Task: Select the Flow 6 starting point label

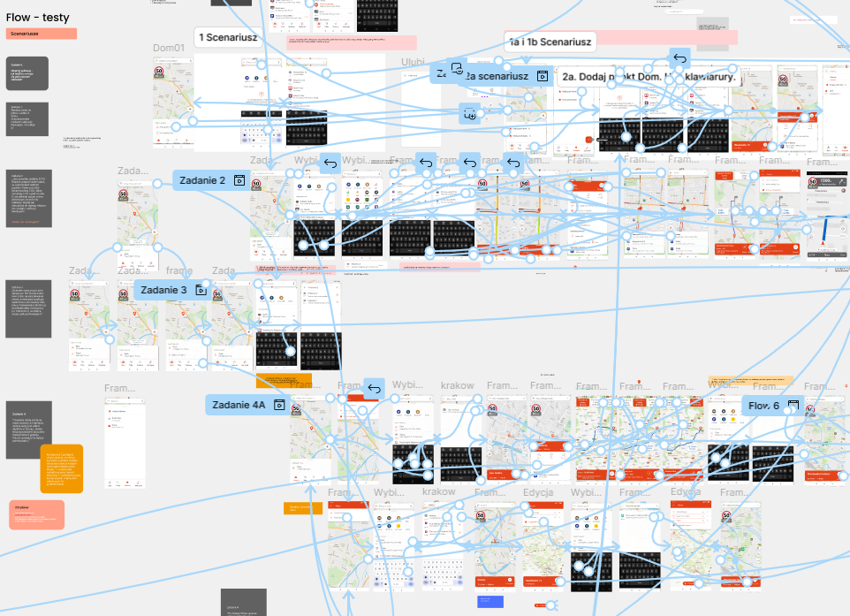Action: coord(764,406)
